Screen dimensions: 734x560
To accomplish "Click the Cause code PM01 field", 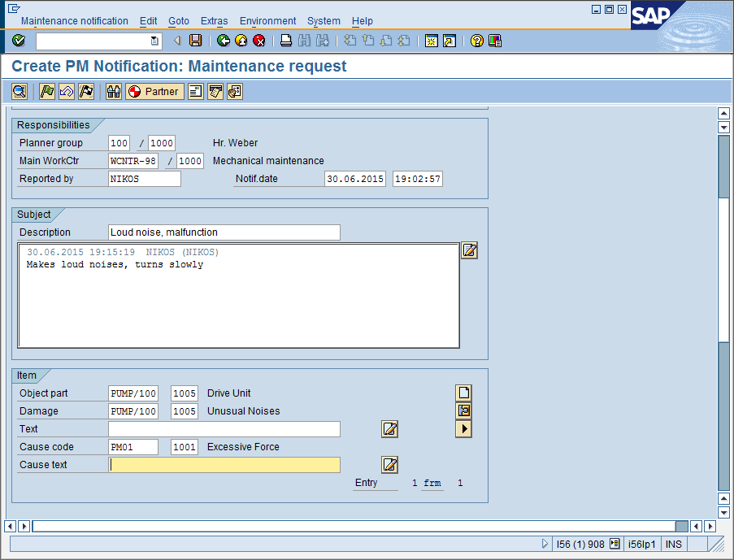I will click(133, 447).
